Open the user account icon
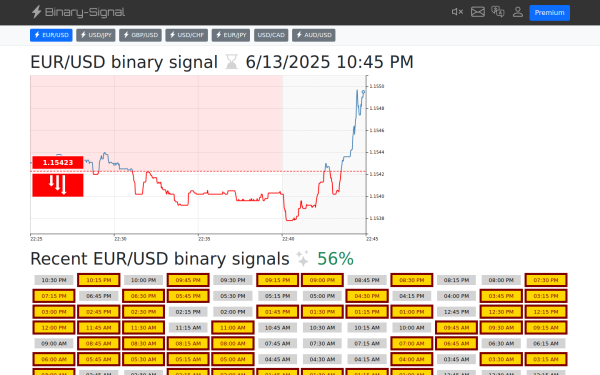600x375 pixels. coord(518,12)
